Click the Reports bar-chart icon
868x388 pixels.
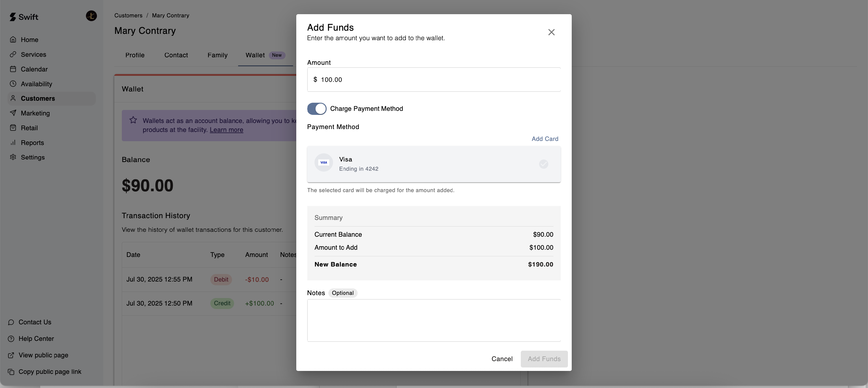click(x=13, y=143)
